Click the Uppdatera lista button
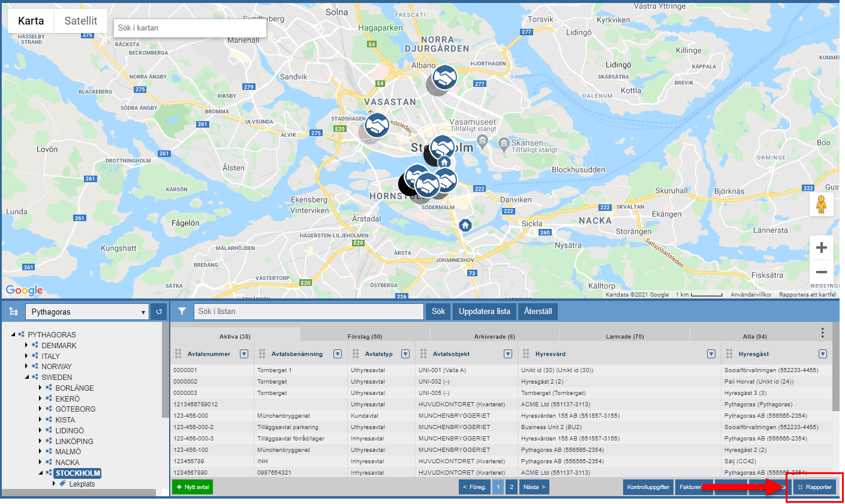Image resolution: width=845 pixels, height=504 pixels. (484, 312)
